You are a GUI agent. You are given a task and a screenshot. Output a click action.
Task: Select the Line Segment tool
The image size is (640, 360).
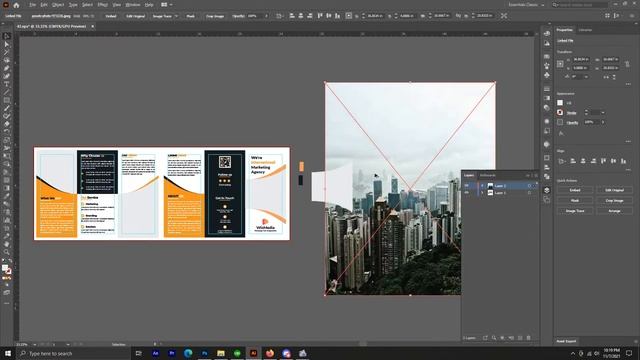(x=7, y=92)
